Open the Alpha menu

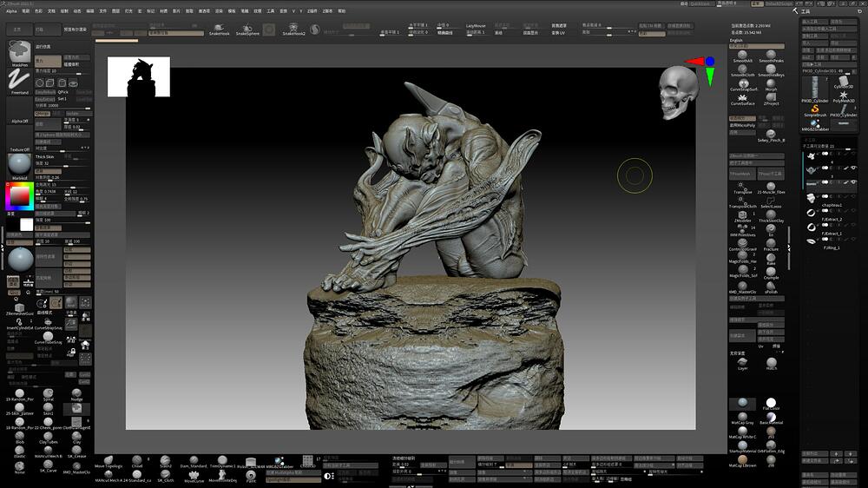coord(11,10)
